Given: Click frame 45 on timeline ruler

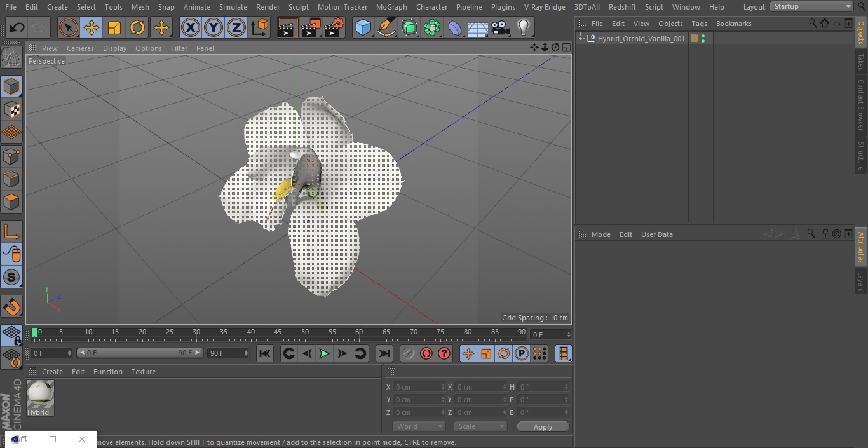Looking at the screenshot, I should click(x=278, y=332).
